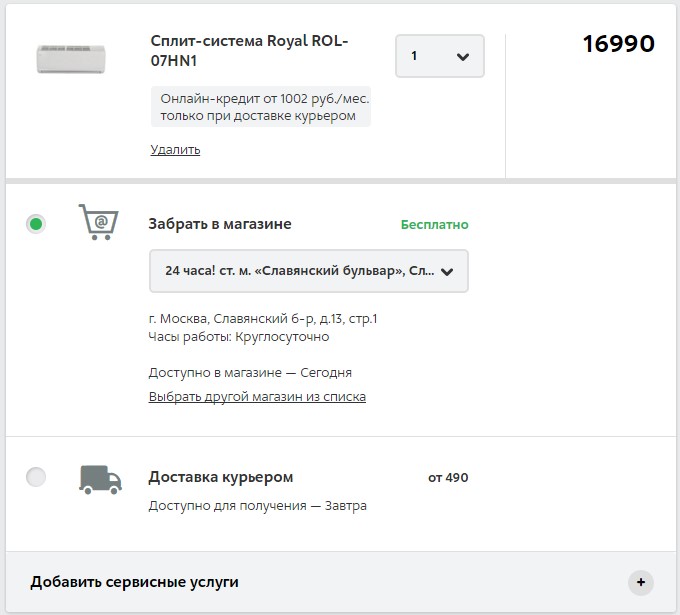Click the Забрать в магазине heading
680x615 pixels.
(x=220, y=224)
